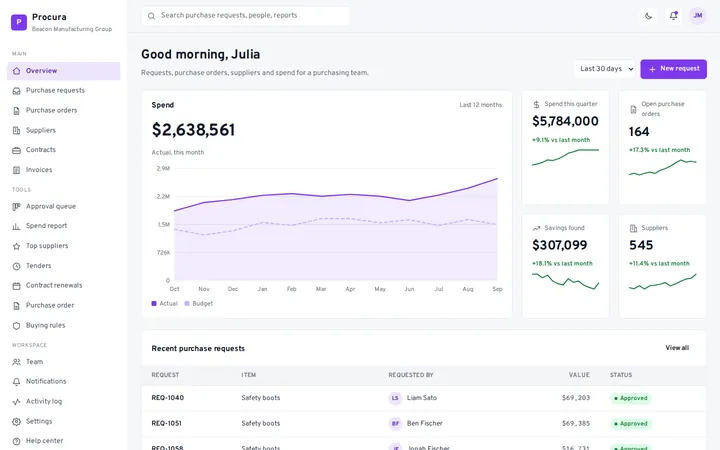Toggle the Actual legend swatch

click(x=154, y=304)
